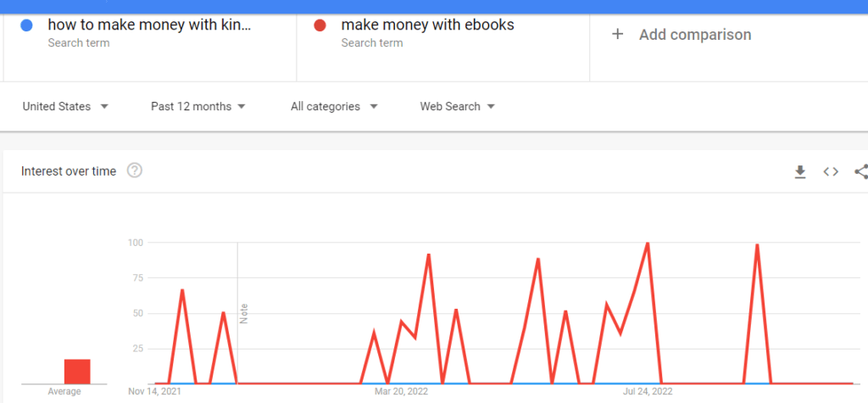Click the blue dot for kindle term
This screenshot has width=868, height=403.
25,25
